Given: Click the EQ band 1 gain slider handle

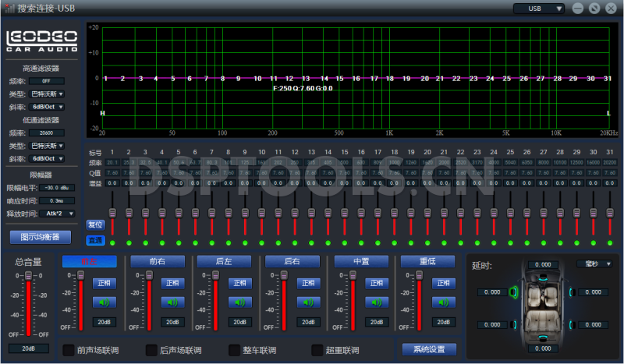Looking at the screenshot, I should 112,213.
